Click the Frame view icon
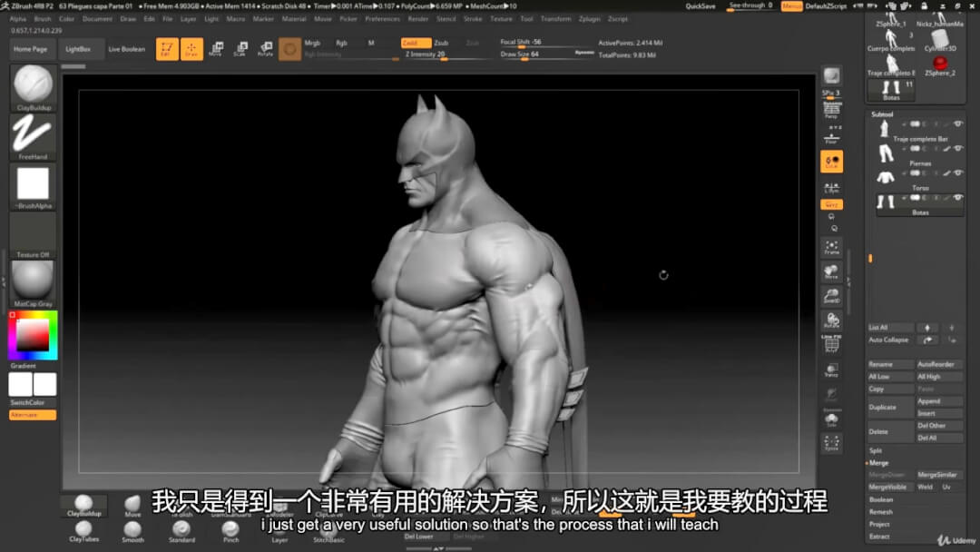 (831, 248)
